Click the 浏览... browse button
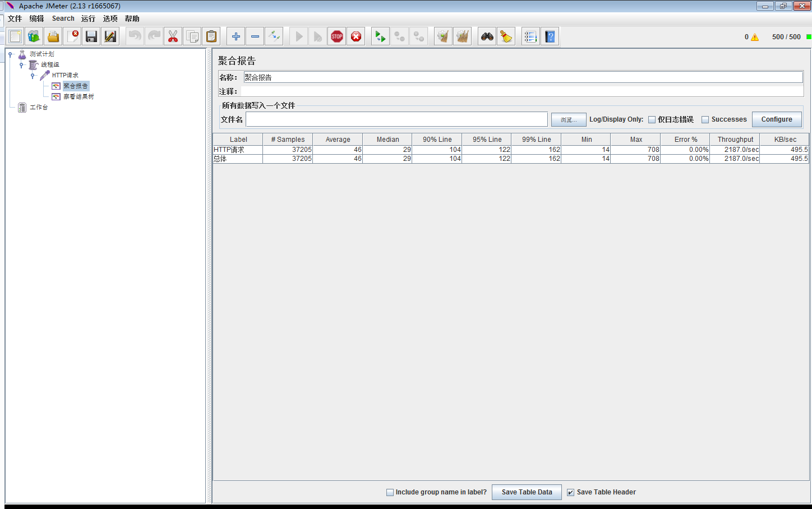812x509 pixels. (569, 119)
